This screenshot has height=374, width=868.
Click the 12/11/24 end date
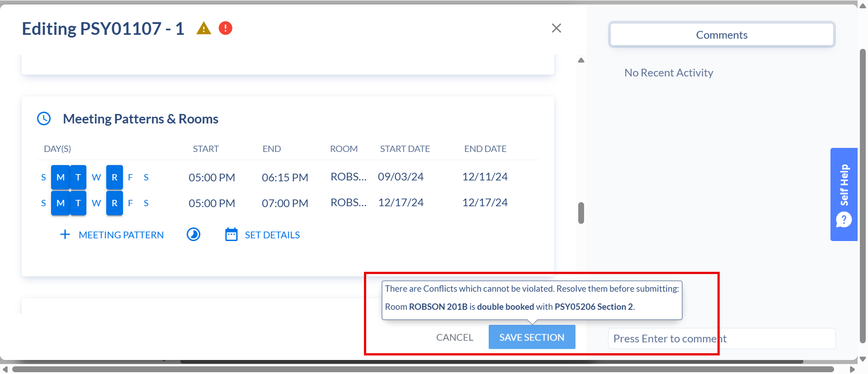click(x=485, y=177)
